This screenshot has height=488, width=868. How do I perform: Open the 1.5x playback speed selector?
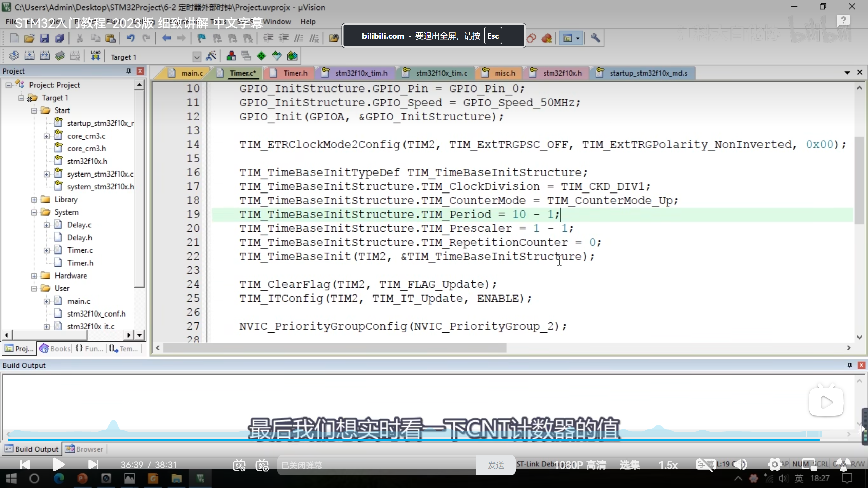coord(668,465)
